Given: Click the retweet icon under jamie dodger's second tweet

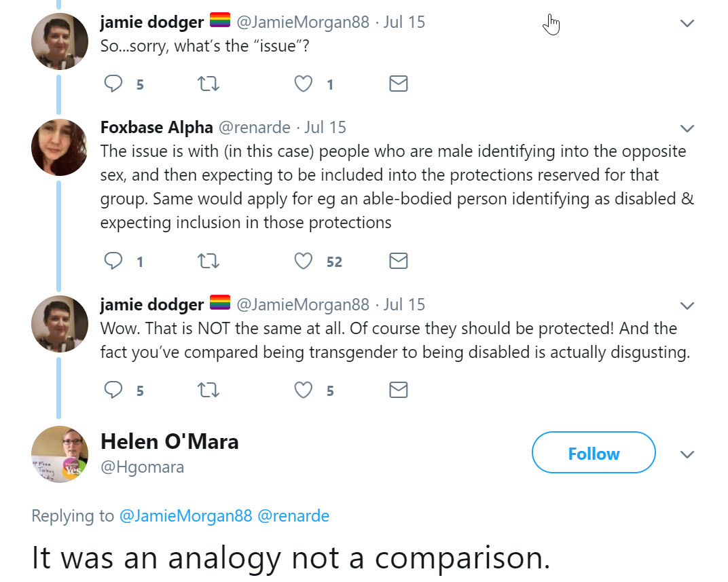Looking at the screenshot, I should coord(208,390).
